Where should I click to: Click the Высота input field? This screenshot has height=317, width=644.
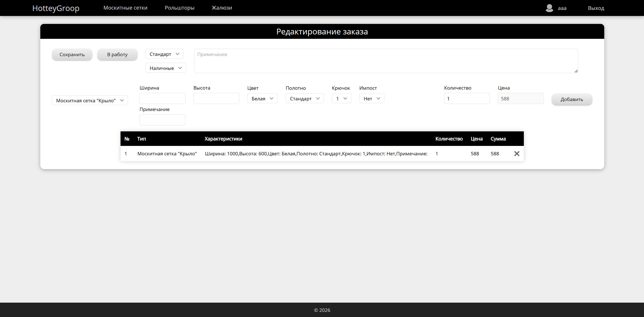(x=216, y=98)
